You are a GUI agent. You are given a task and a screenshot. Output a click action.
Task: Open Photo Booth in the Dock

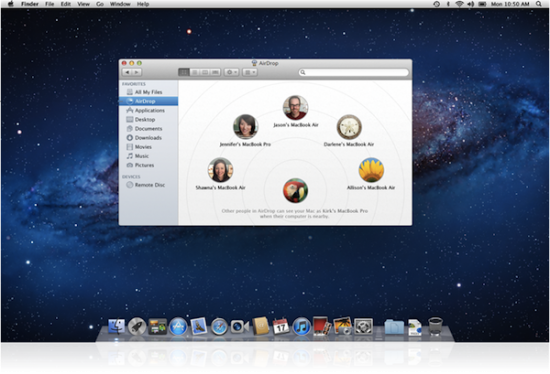pos(322,326)
